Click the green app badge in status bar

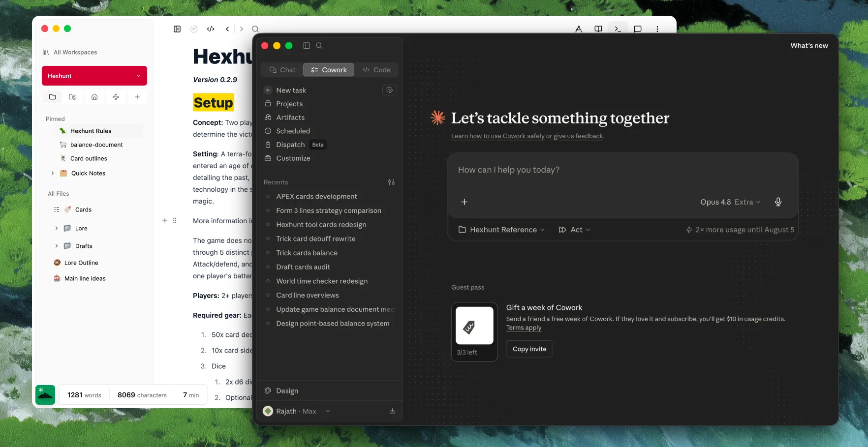coord(45,395)
